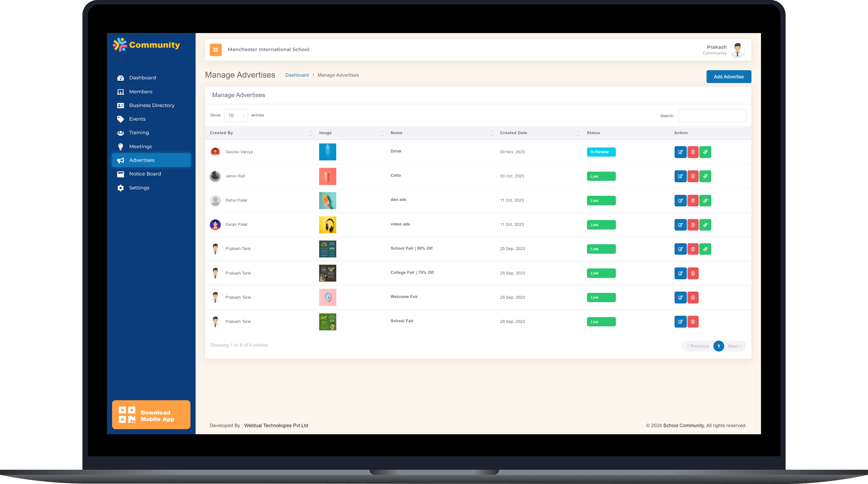Delete the last School Fair advertise
The image size is (868, 484).
[693, 322]
